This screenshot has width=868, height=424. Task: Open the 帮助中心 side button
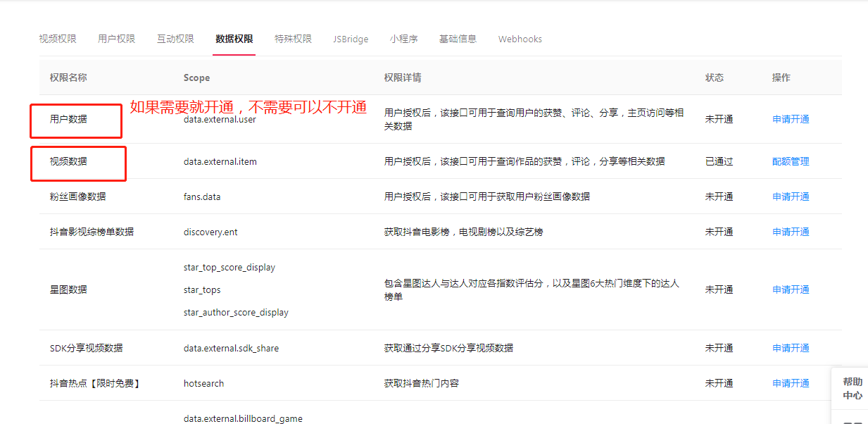[853, 388]
